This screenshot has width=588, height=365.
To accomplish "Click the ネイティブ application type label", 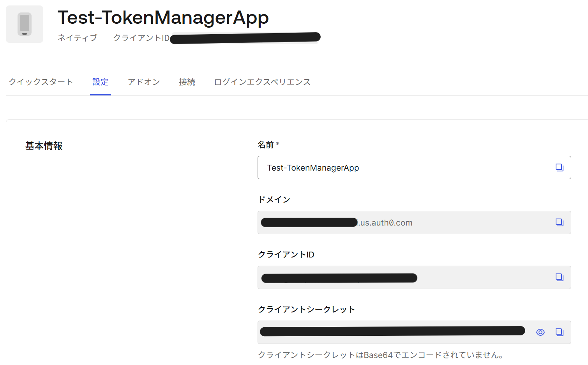I will click(77, 37).
